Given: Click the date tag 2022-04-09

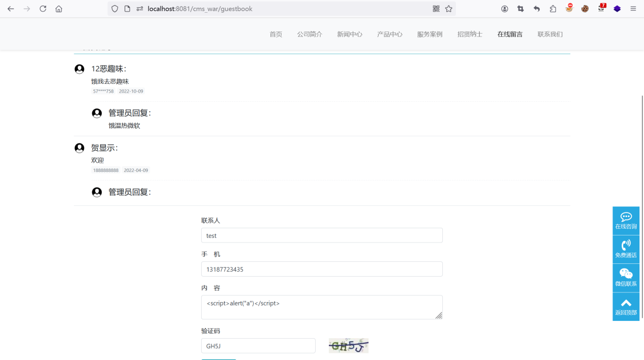Looking at the screenshot, I should tap(136, 170).
